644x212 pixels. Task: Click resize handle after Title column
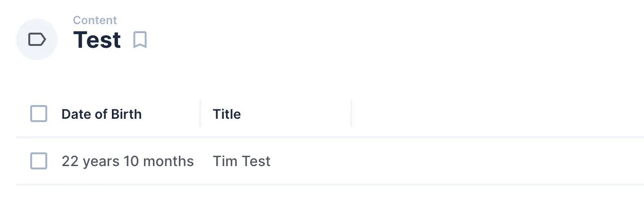point(351,114)
